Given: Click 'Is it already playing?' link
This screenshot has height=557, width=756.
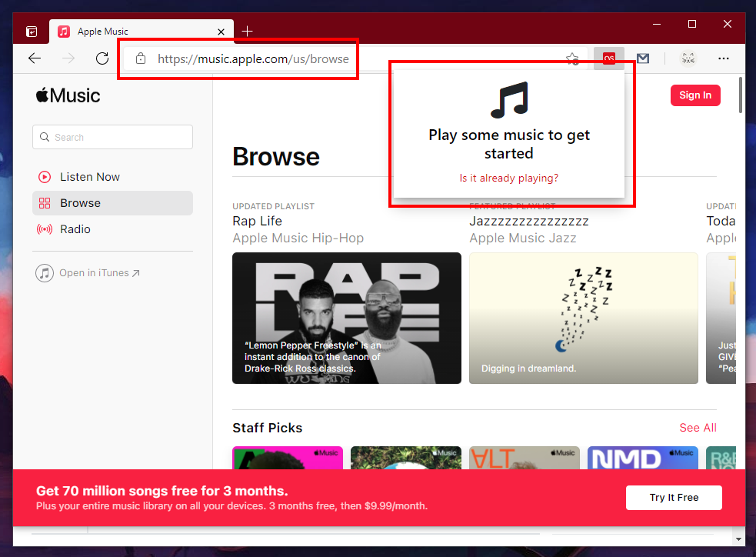Looking at the screenshot, I should coord(508,178).
